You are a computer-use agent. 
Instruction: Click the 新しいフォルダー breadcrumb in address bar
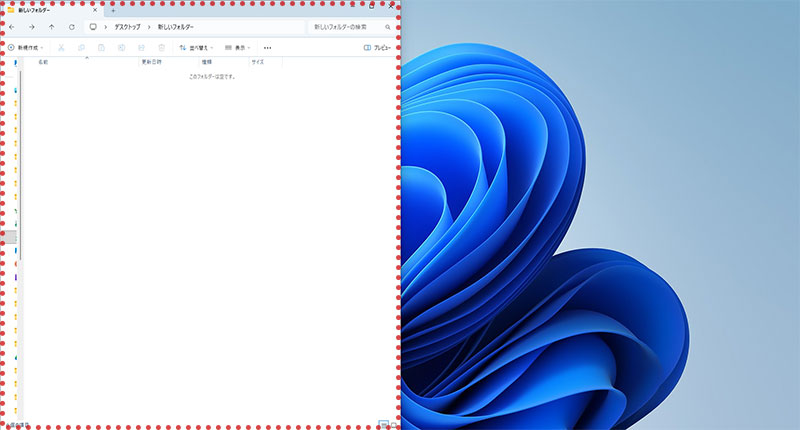pyautogui.click(x=176, y=27)
